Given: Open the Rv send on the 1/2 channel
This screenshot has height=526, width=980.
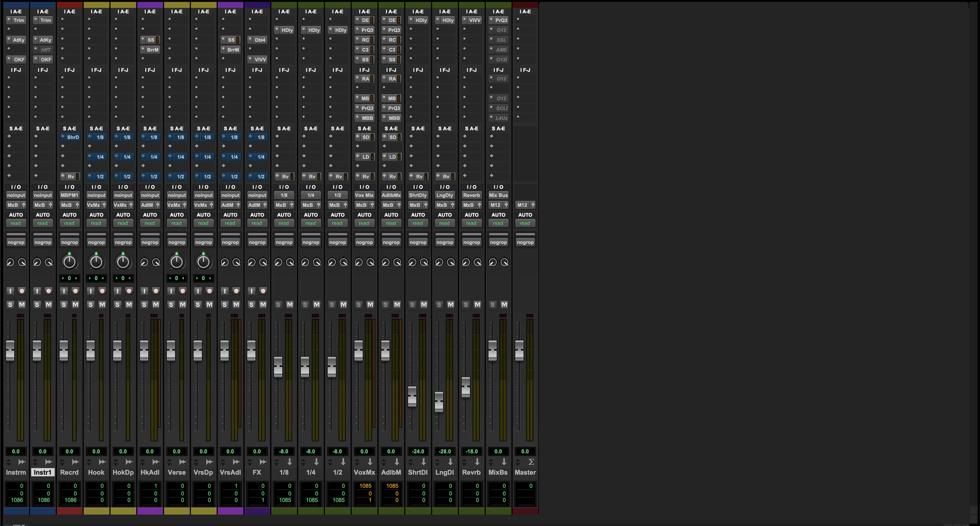Looking at the screenshot, I should click(338, 176).
